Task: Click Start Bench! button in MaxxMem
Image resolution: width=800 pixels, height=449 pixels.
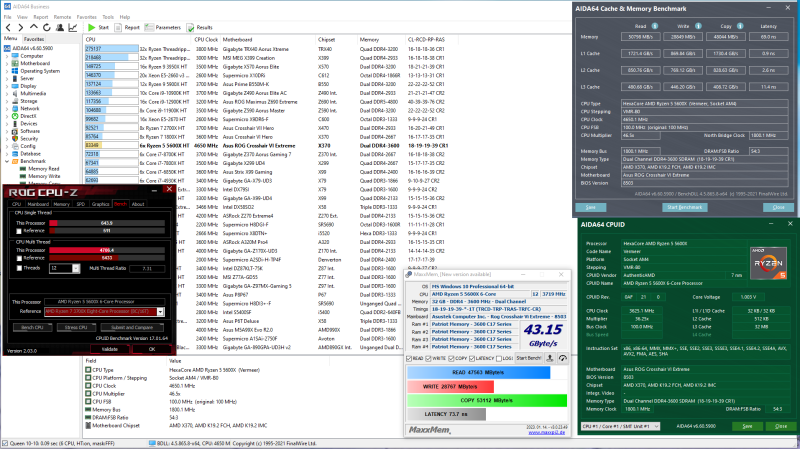Action: click(x=529, y=358)
